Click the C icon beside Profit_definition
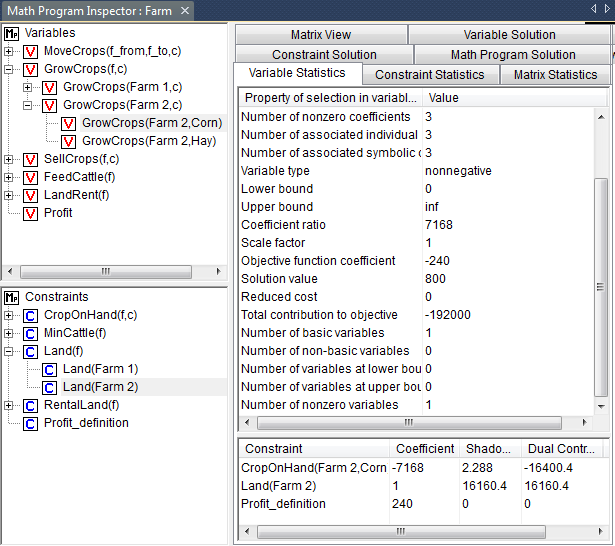 pos(30,424)
